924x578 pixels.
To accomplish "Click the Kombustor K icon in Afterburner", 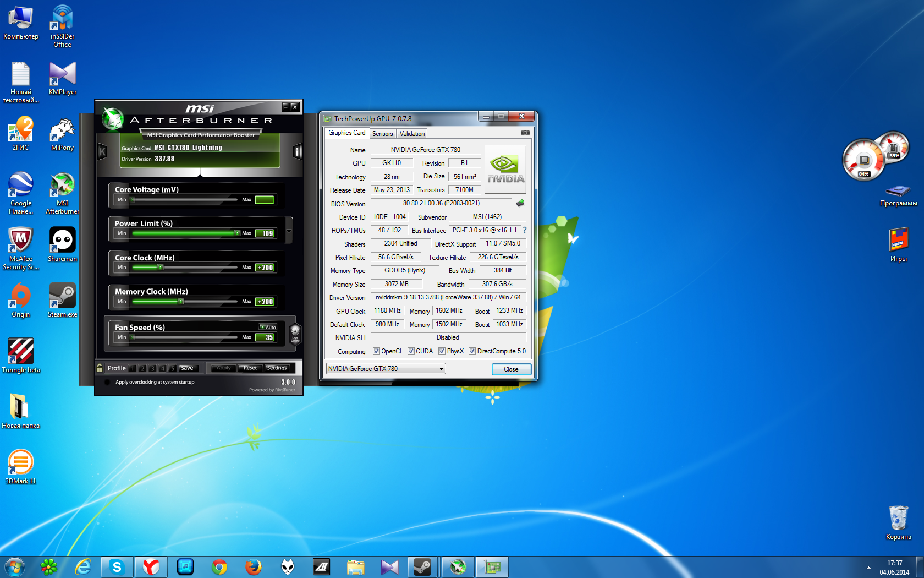I will 102,151.
